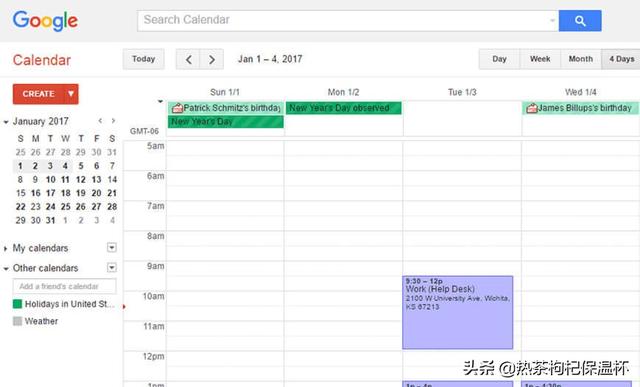Switch to Day view
The height and width of the screenshot is (387, 640).
point(499,59)
